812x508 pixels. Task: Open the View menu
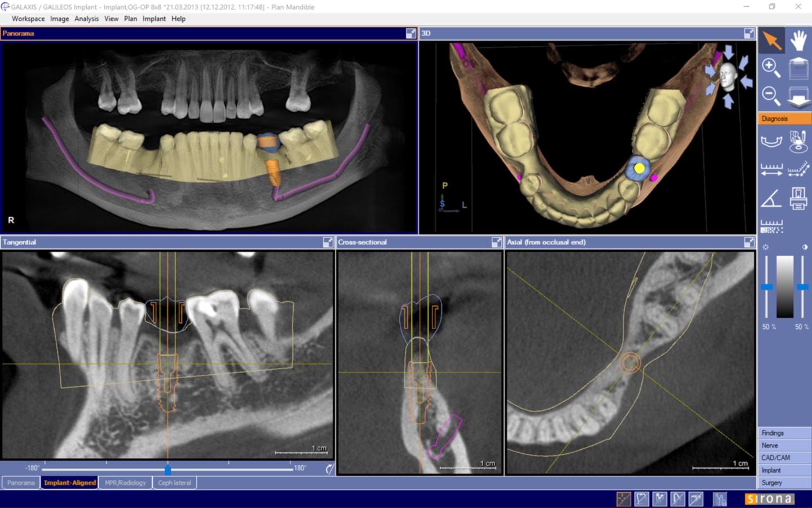(x=111, y=19)
